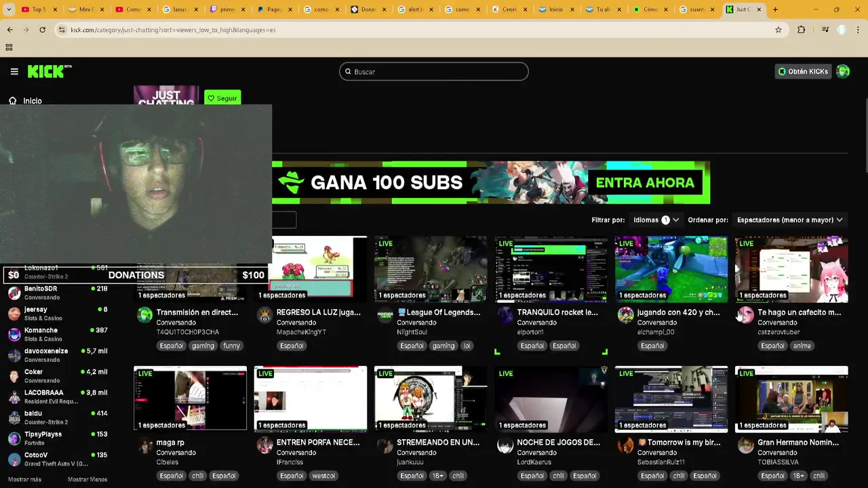Click the westcol tag under ENTREN PORFA

322,476
